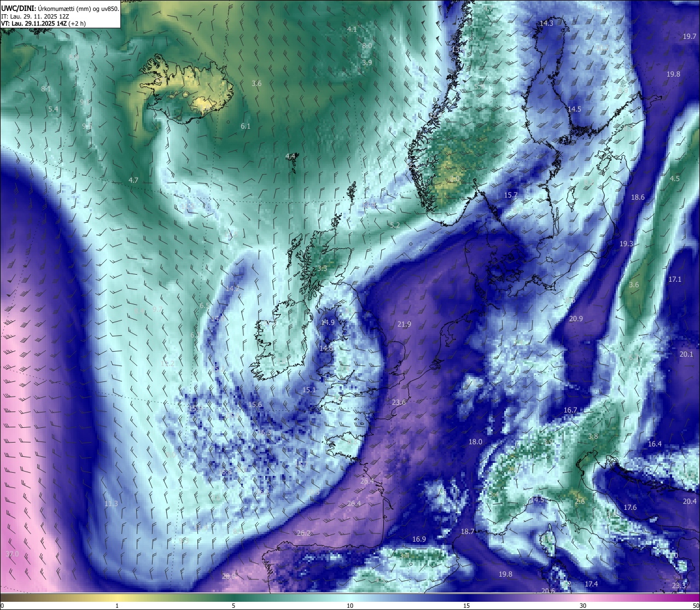Click the 16.9 value on the map
Image resolution: width=700 pixels, height=610 pixels.
(419, 539)
